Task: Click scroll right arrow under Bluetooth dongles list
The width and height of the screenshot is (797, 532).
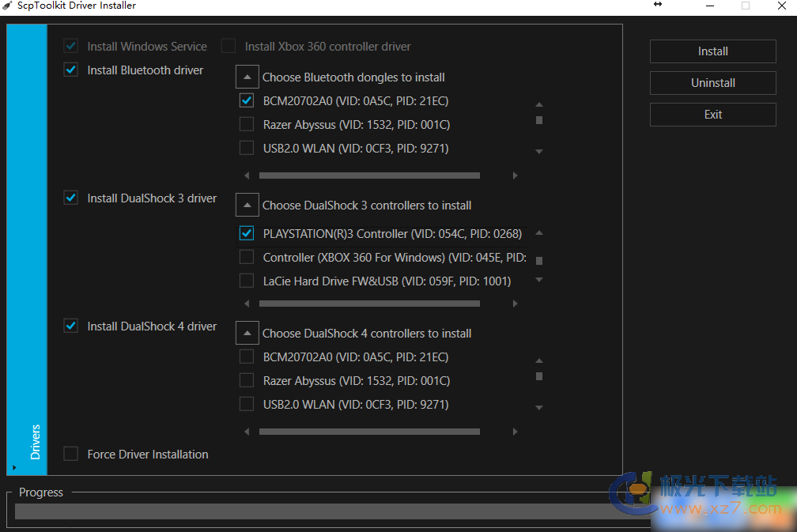Action: click(x=515, y=175)
